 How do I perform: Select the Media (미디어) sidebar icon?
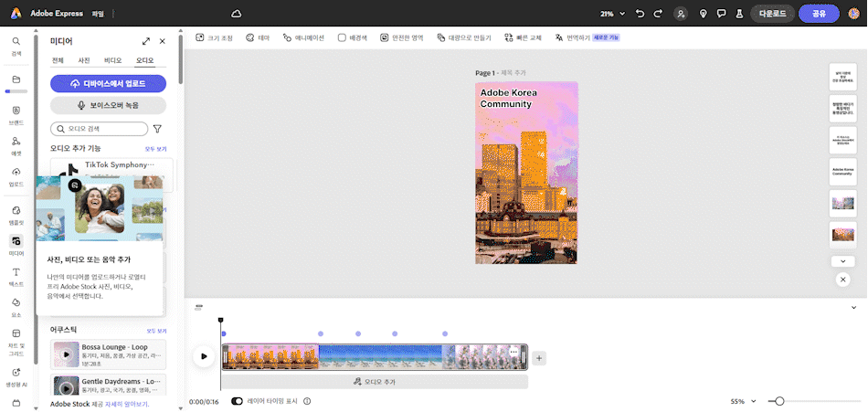[16, 246]
